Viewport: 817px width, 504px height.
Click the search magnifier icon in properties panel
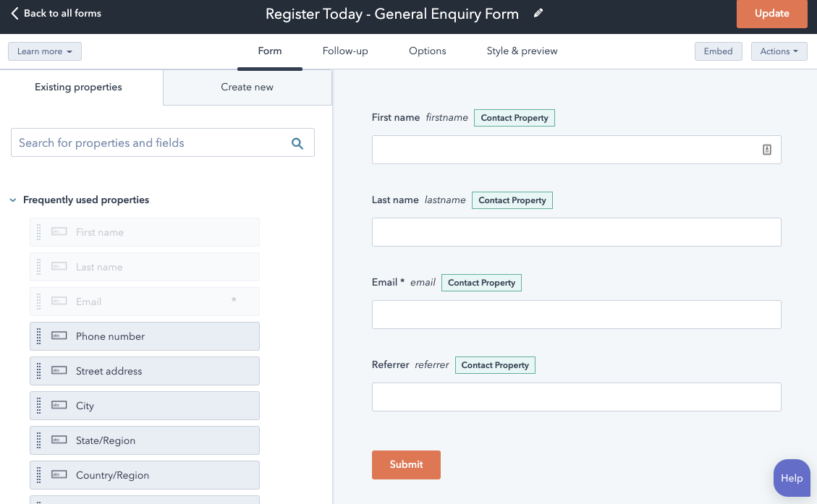point(297,142)
